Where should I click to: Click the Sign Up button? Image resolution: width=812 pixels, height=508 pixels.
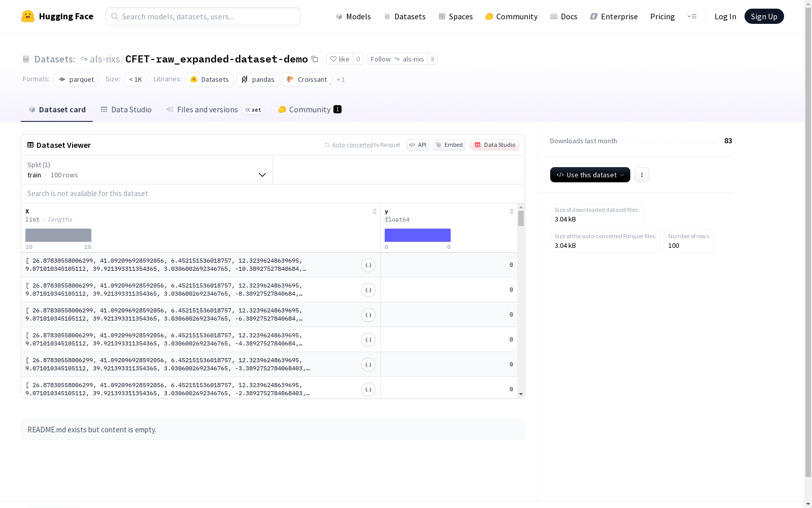click(764, 16)
